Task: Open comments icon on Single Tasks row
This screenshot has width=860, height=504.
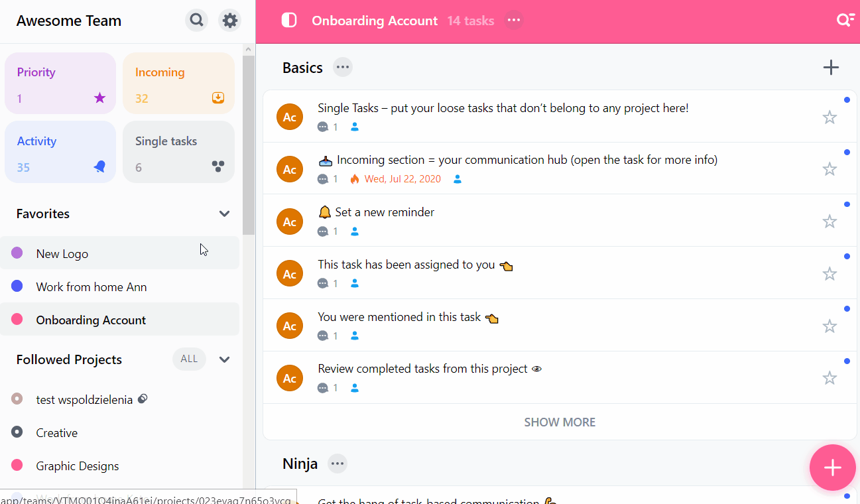Action: 323,127
